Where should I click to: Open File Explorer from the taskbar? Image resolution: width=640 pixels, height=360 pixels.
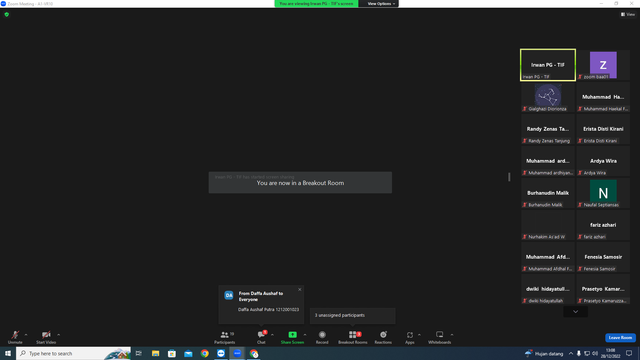coord(156,353)
